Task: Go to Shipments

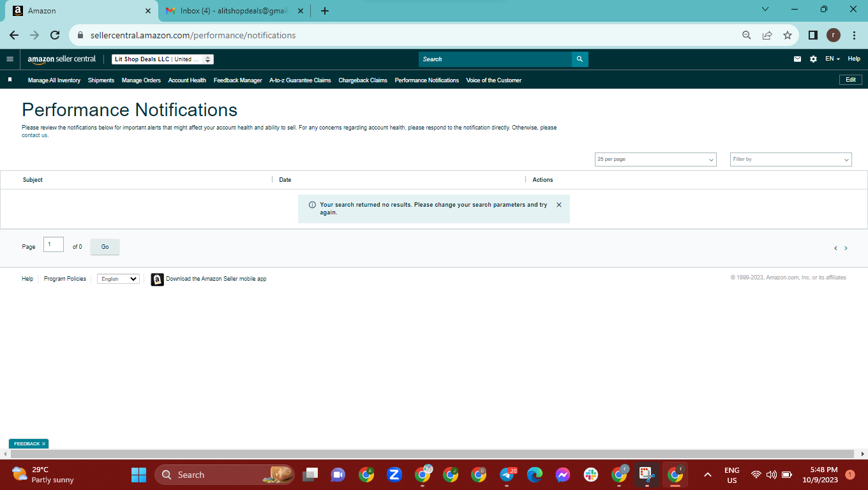Action: point(101,80)
